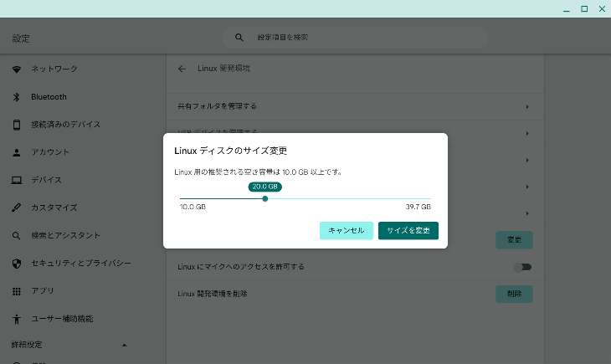This screenshot has width=611, height=364.
Task: Select アプリ in the sidebar
Action: (x=43, y=290)
